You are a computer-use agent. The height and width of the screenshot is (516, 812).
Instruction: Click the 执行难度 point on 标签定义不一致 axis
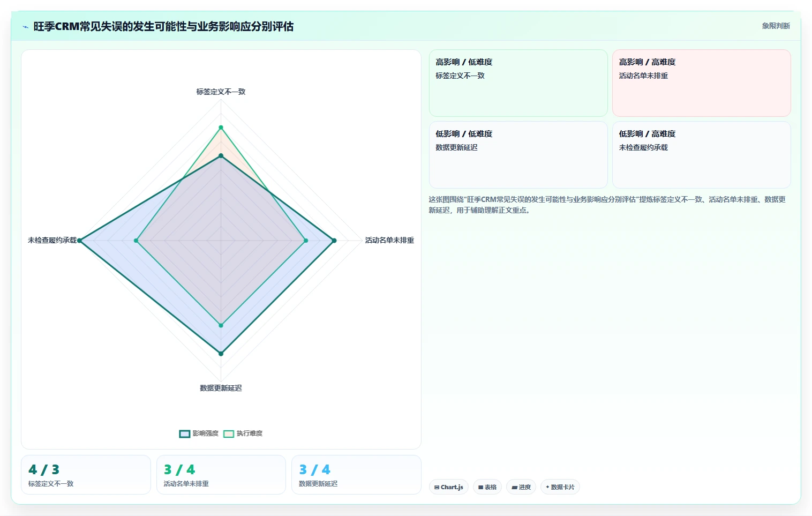click(x=221, y=128)
